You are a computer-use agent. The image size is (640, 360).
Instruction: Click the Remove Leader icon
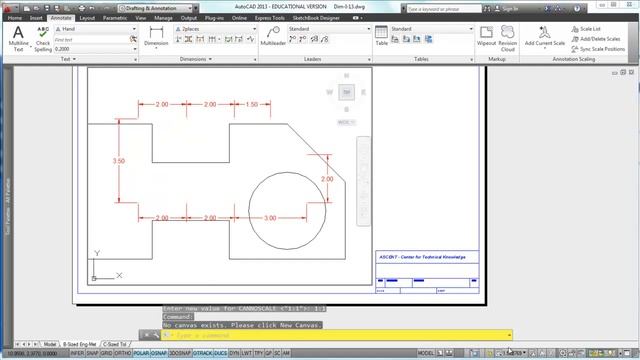pos(303,39)
